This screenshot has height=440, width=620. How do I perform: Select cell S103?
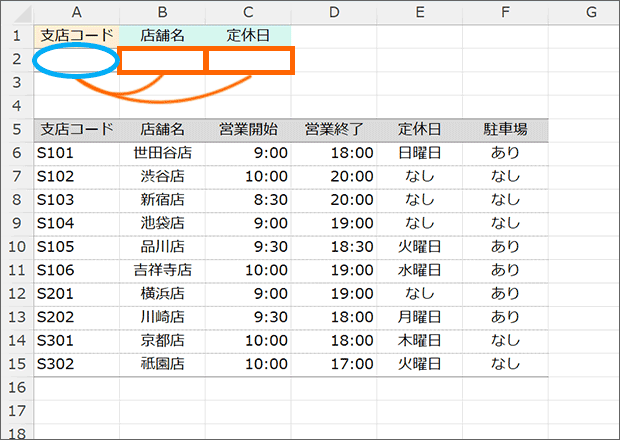pyautogui.click(x=77, y=200)
